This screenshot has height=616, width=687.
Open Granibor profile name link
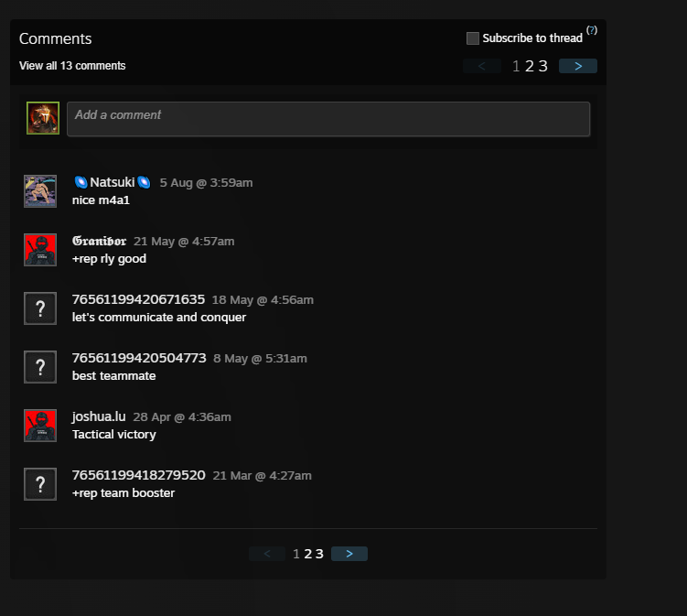(x=99, y=241)
